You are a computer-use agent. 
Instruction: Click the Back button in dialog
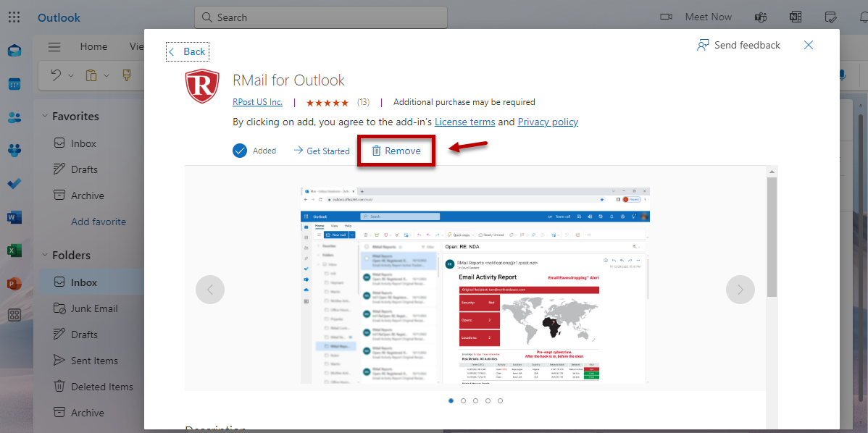(187, 51)
